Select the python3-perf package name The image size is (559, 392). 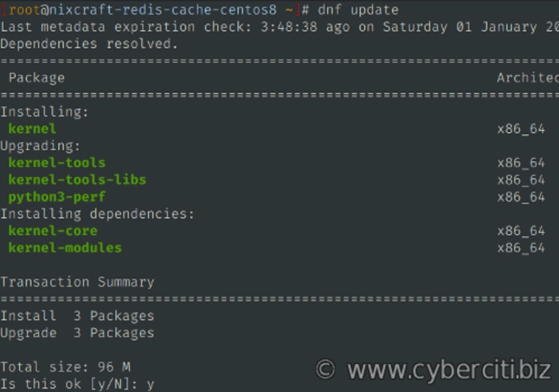(x=57, y=197)
